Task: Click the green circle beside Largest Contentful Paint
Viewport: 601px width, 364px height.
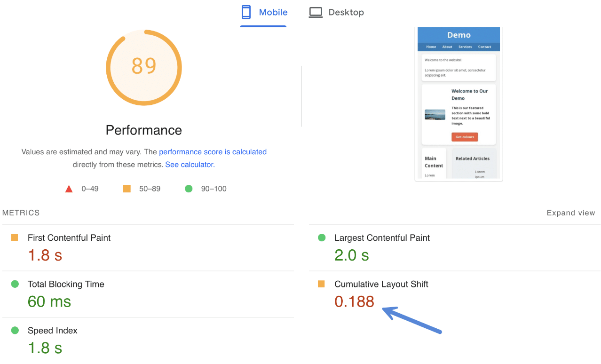Action: [x=322, y=237]
